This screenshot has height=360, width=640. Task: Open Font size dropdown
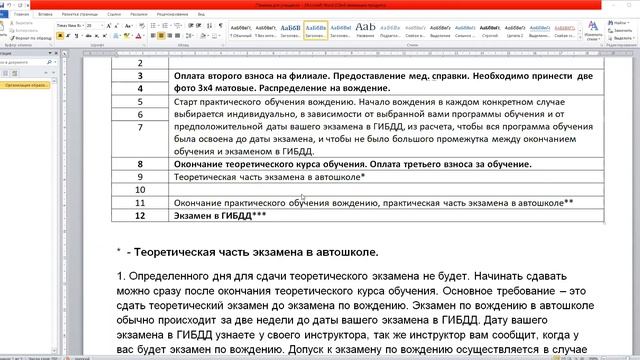(x=102, y=26)
